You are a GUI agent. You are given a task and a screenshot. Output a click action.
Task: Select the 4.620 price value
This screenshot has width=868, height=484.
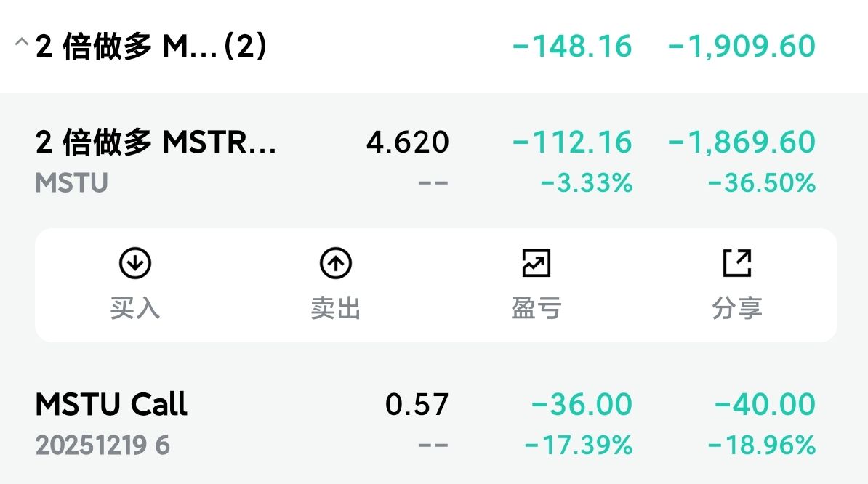[x=407, y=142]
